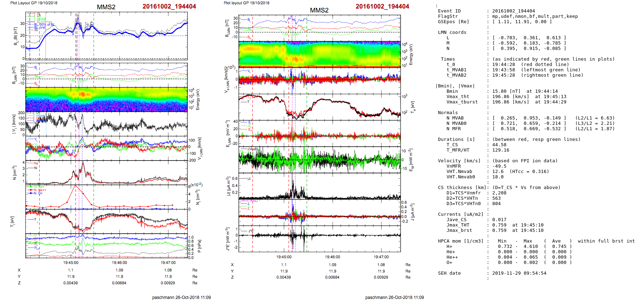Select the SEH date 2019-11-29 09:54:54
Screen dimensions: 644x300
pyautogui.click(x=519, y=273)
